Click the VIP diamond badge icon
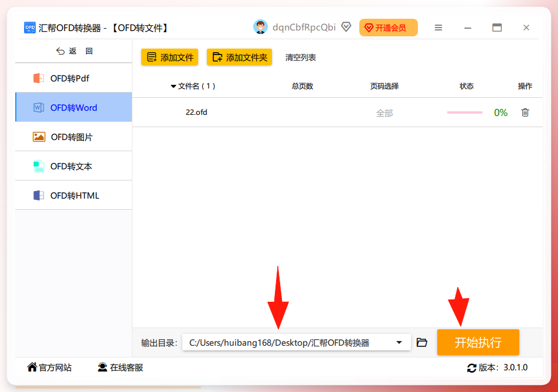The height and width of the screenshot is (392, 558). pyautogui.click(x=346, y=27)
